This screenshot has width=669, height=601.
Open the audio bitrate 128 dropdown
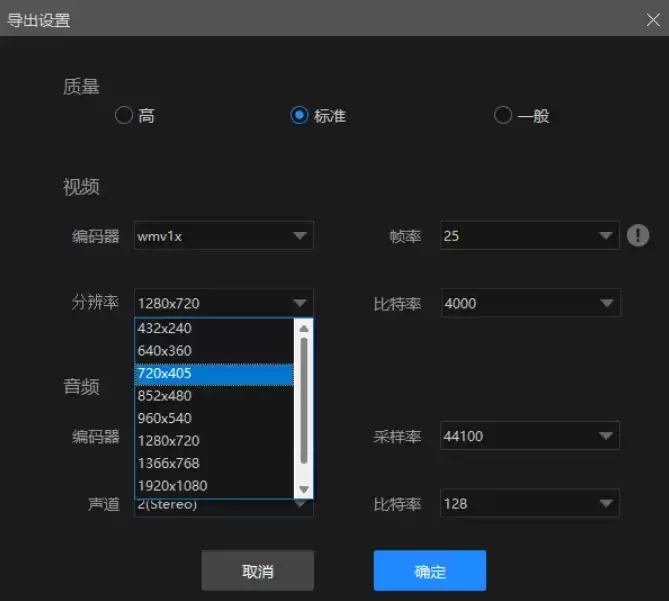529,503
